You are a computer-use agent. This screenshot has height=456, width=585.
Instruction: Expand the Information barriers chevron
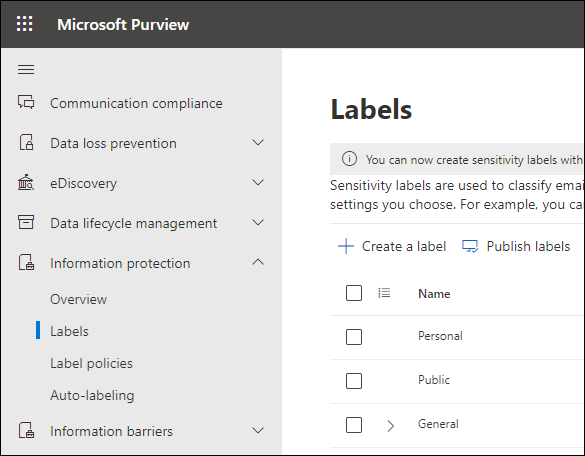(258, 430)
